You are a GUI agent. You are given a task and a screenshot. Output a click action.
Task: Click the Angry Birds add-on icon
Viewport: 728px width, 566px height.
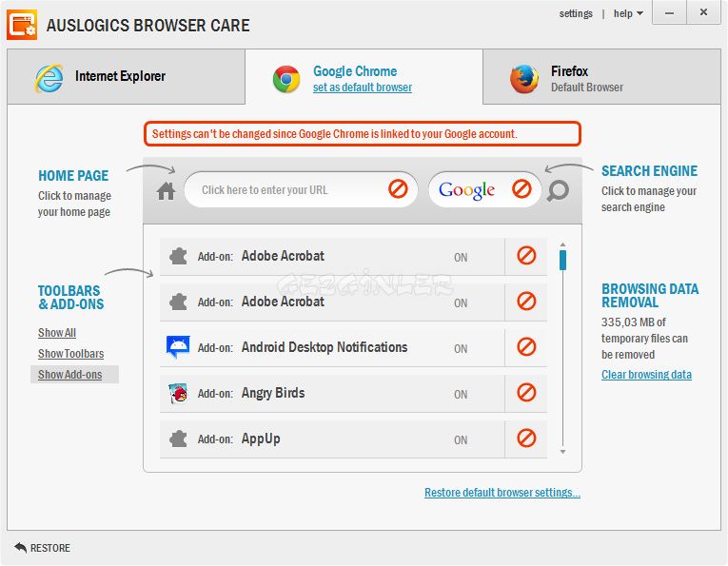tap(178, 394)
